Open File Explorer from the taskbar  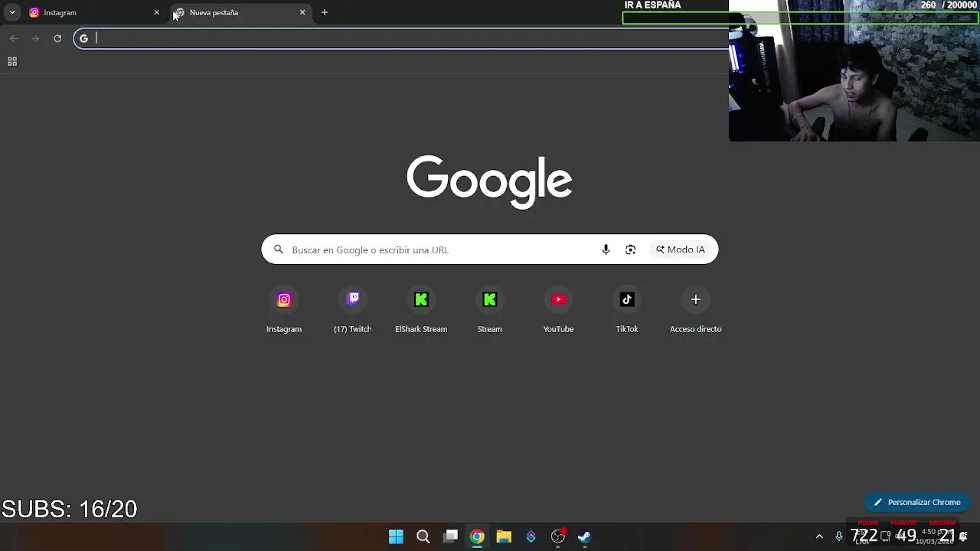point(504,536)
